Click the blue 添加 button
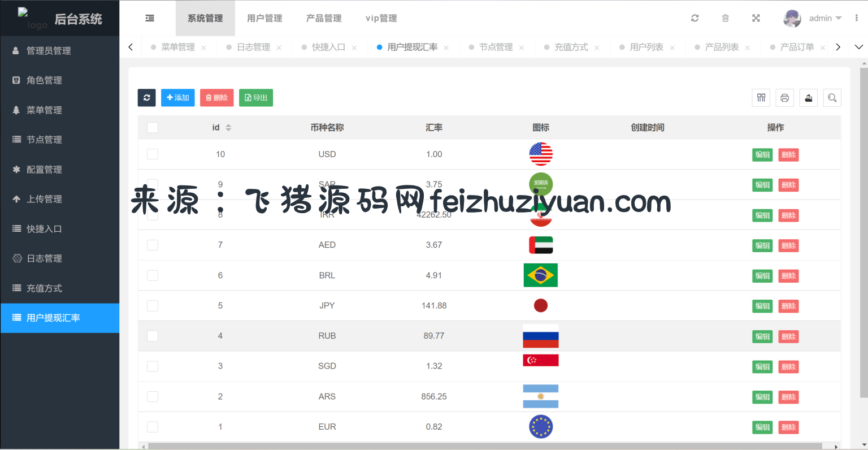Image resolution: width=868 pixels, height=450 pixels. pyautogui.click(x=178, y=98)
